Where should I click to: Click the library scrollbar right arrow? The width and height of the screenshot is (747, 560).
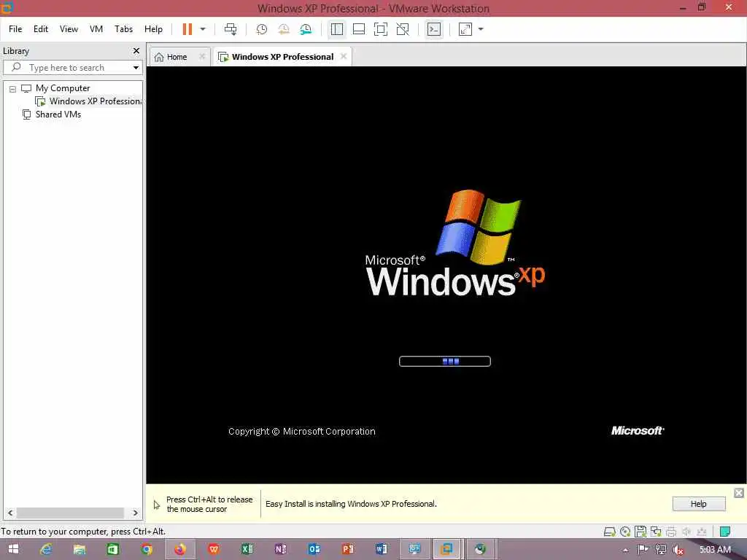[135, 513]
